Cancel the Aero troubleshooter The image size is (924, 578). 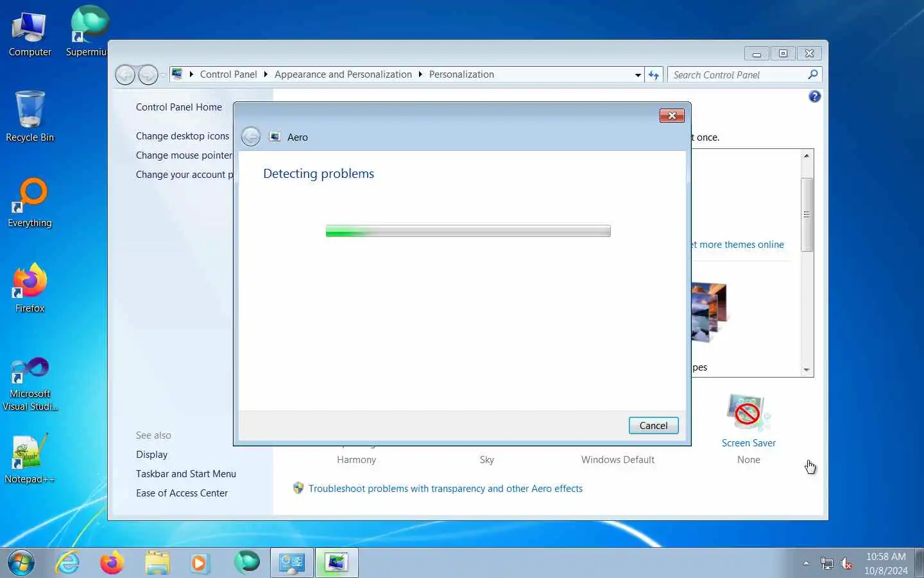click(x=653, y=425)
